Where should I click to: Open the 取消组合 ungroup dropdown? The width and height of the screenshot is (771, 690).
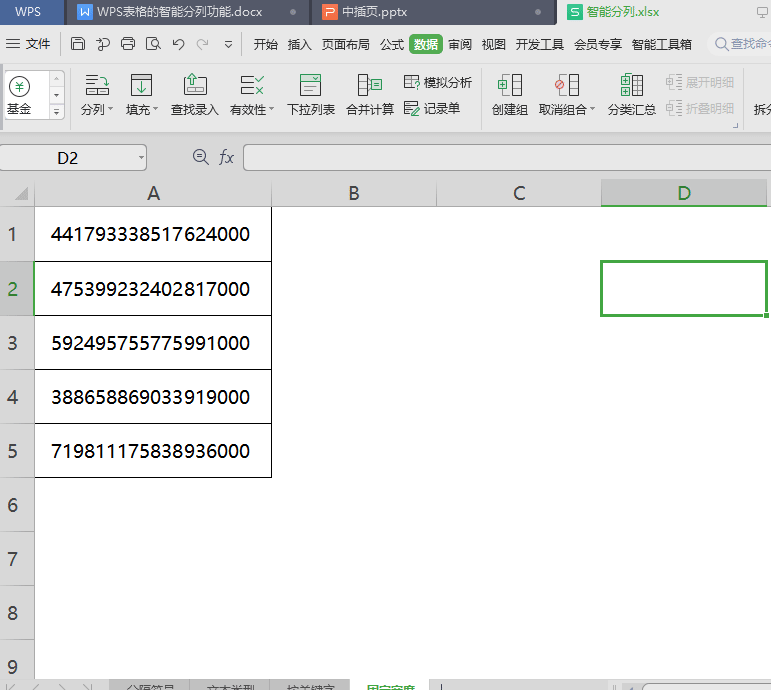[x=592, y=110]
